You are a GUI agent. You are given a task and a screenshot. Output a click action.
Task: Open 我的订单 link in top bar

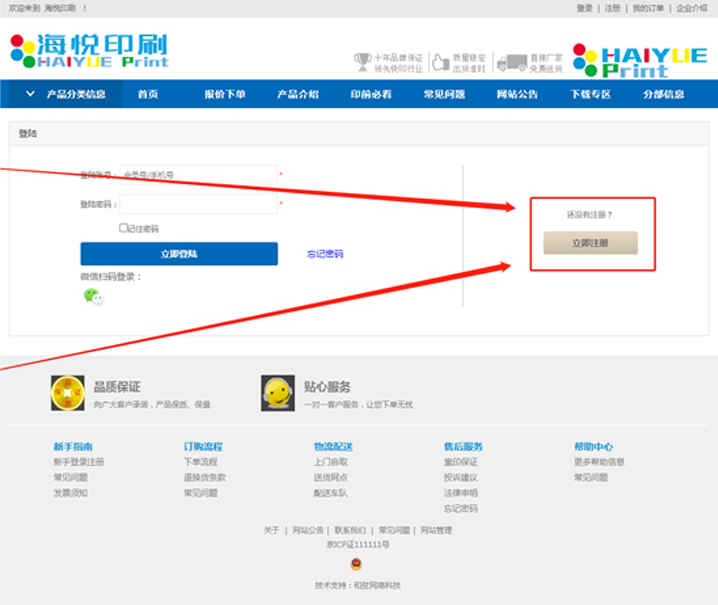pyautogui.click(x=648, y=8)
